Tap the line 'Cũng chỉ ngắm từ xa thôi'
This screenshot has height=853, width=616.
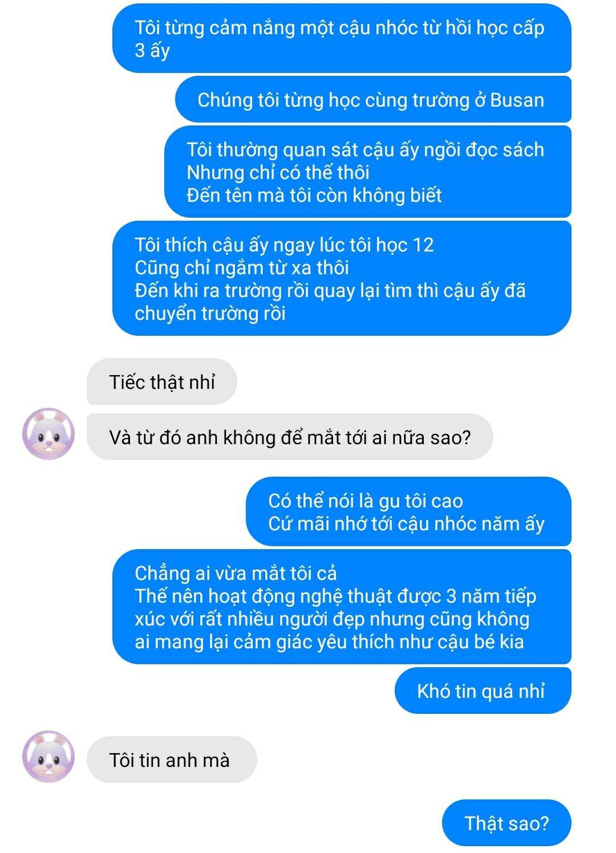tap(242, 267)
